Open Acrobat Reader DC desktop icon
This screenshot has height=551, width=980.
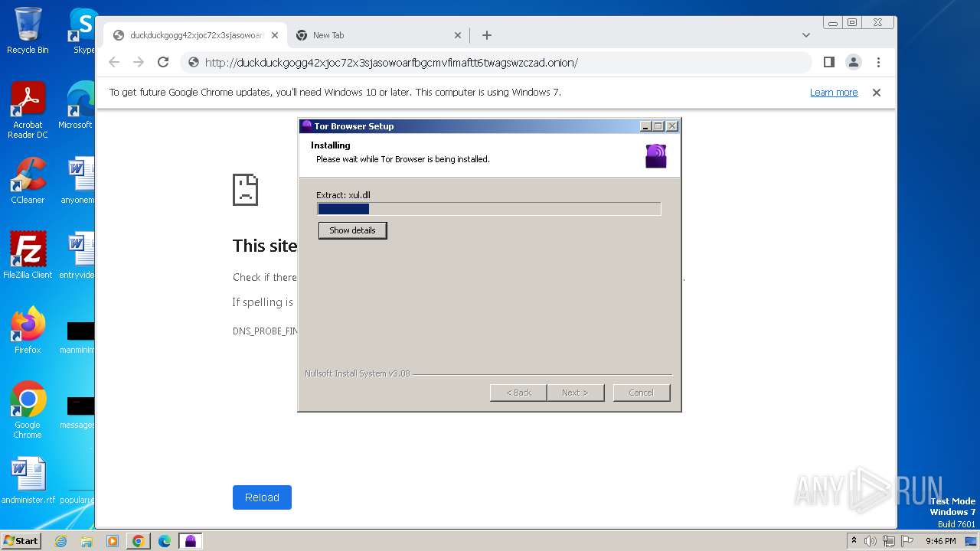28,110
